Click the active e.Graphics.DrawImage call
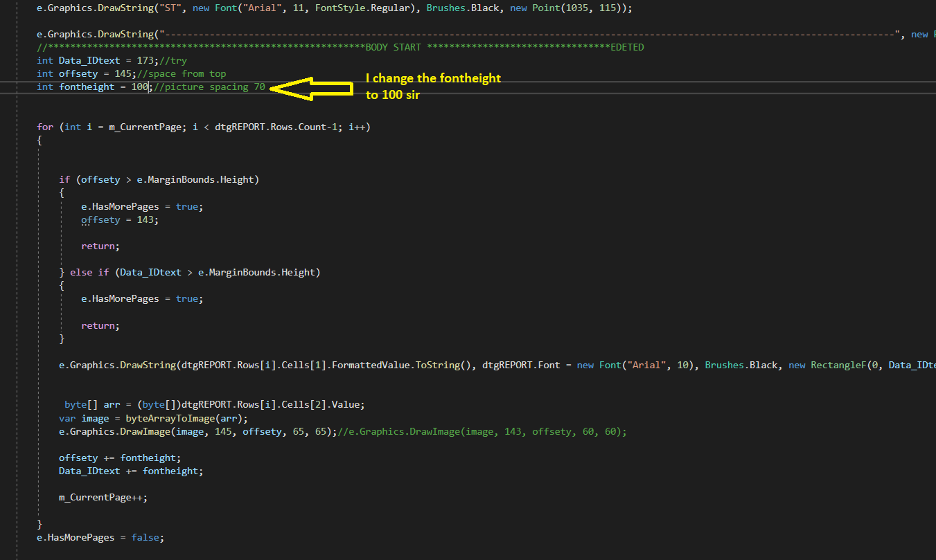Image resolution: width=936 pixels, height=560 pixels. [x=197, y=431]
